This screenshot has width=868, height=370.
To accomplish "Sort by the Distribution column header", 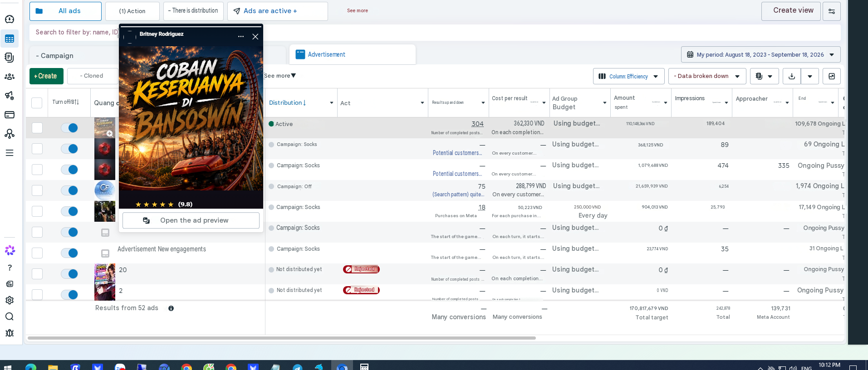I will point(287,103).
